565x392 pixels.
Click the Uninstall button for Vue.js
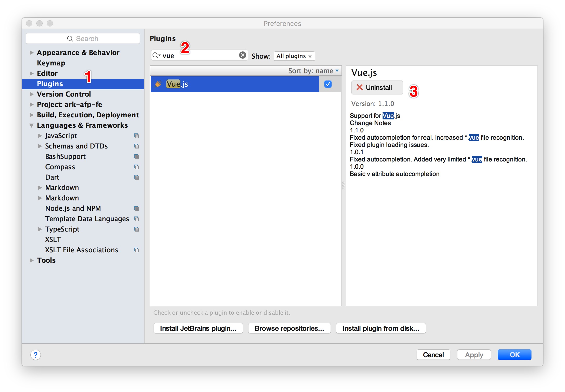point(377,87)
